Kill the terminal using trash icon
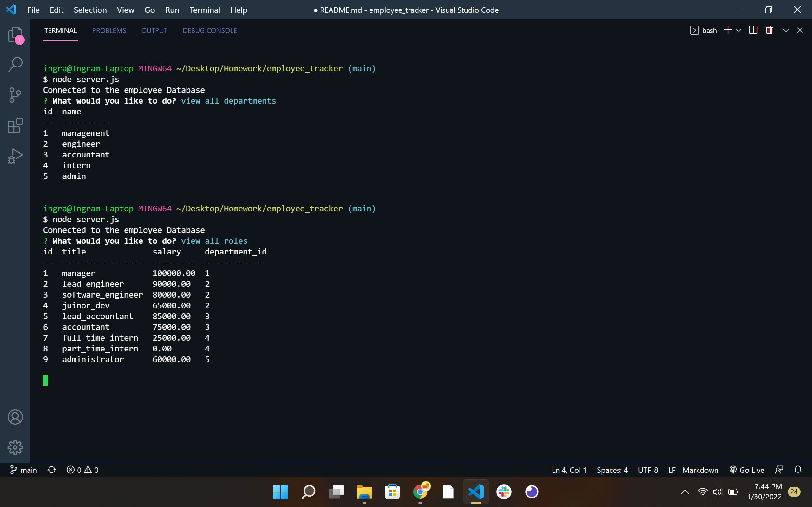 tap(769, 30)
